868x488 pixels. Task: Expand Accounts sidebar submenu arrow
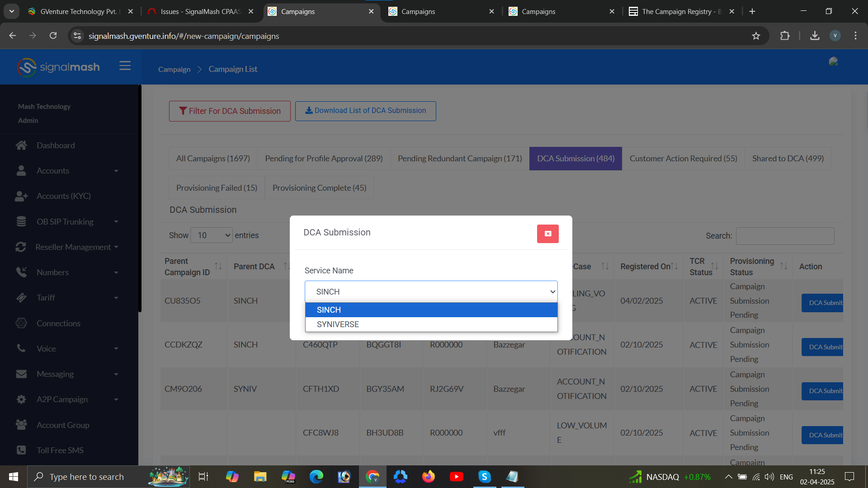click(x=116, y=171)
